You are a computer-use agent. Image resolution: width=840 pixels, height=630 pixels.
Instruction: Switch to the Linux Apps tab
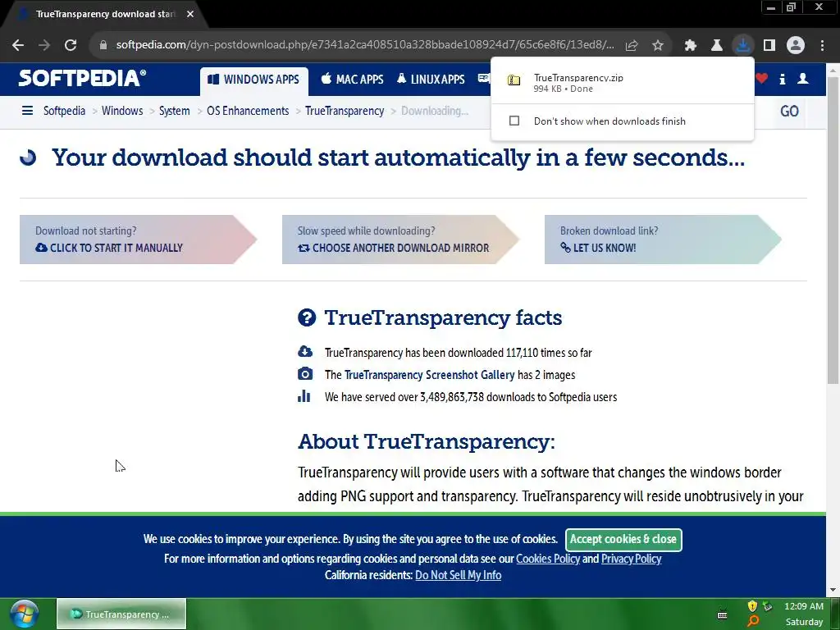pos(431,80)
